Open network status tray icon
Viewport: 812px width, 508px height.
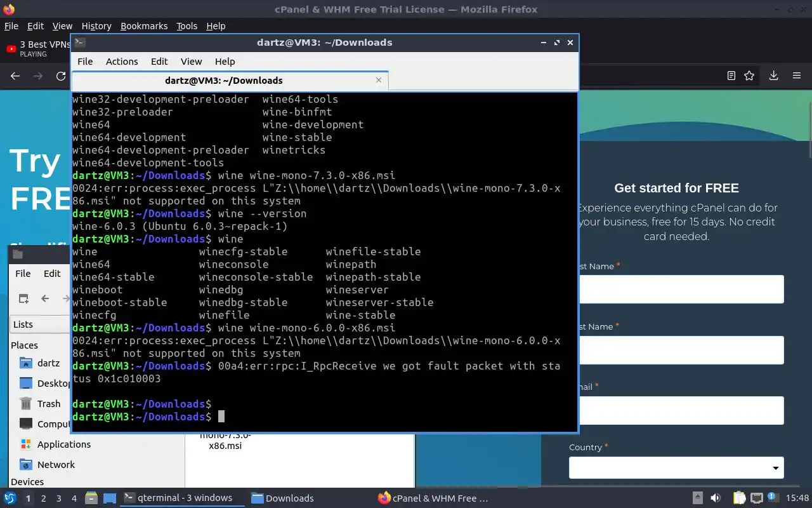756,498
